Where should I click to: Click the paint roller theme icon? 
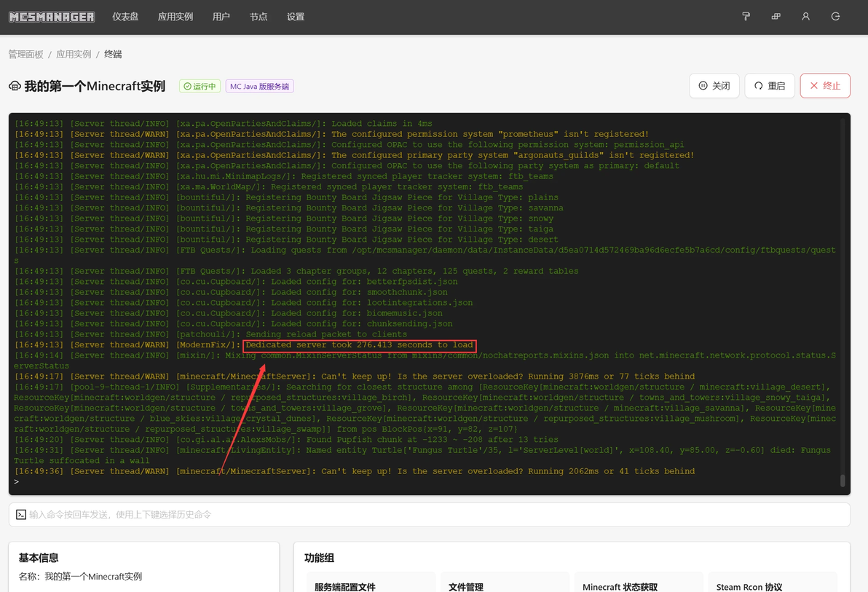click(746, 17)
